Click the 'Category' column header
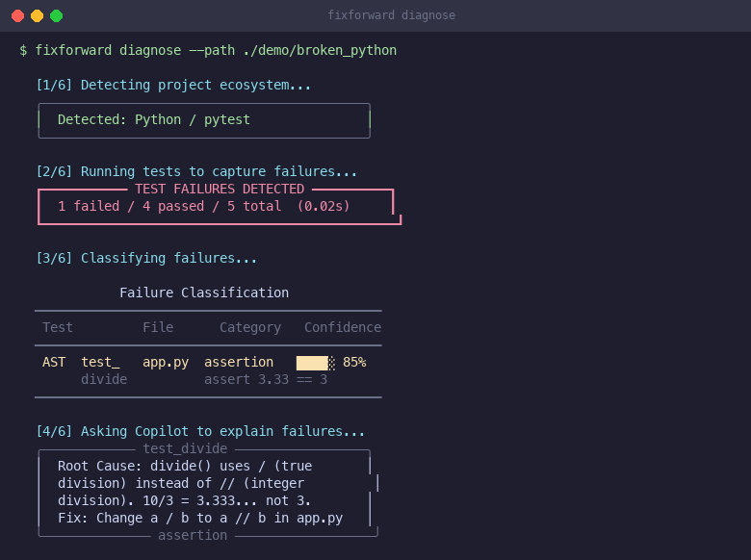The image size is (751, 560). click(x=250, y=327)
